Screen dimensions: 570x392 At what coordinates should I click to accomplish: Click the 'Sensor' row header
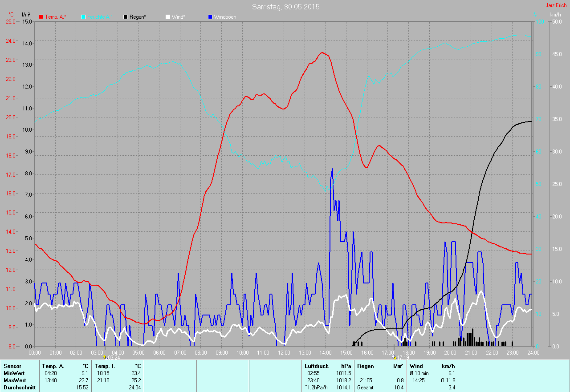tap(12, 366)
